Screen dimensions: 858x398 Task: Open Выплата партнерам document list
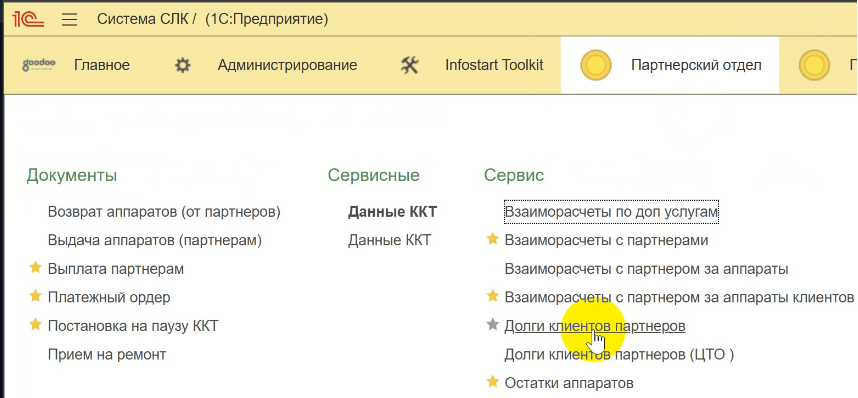click(116, 269)
